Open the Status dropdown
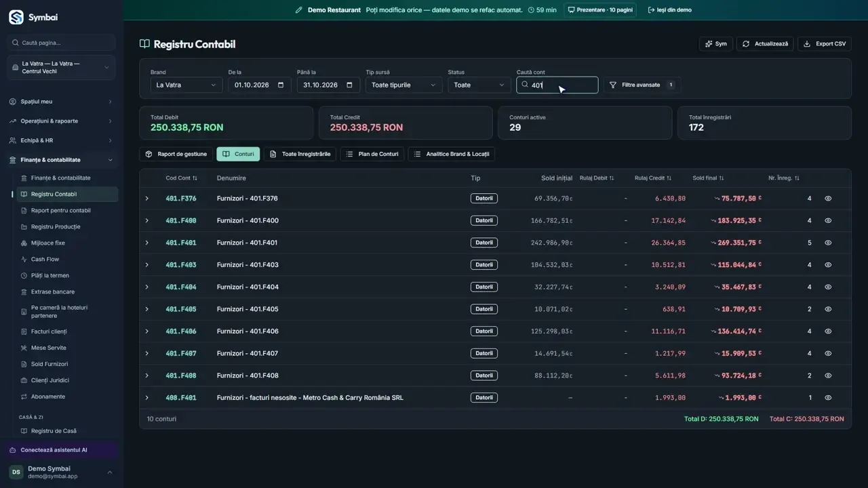 point(479,85)
